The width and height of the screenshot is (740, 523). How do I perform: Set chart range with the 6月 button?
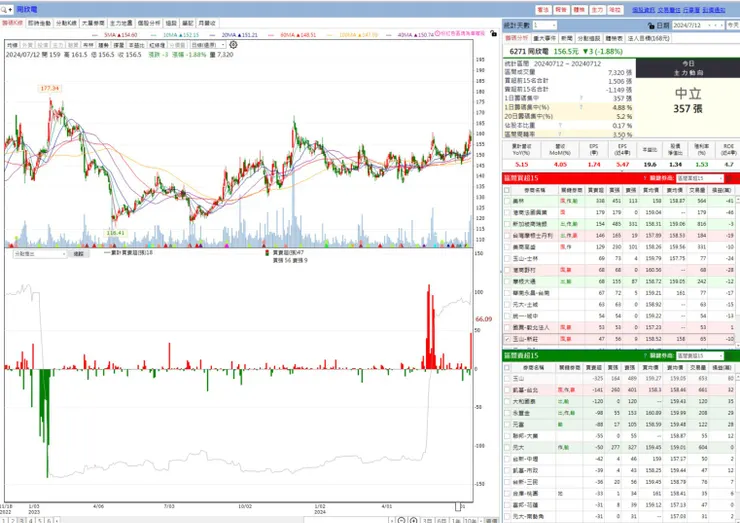(442, 521)
